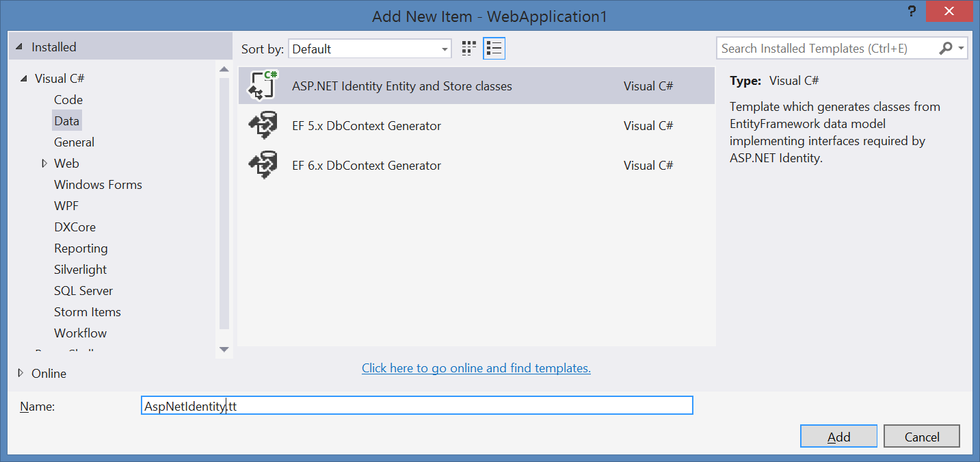The height and width of the screenshot is (462, 980).
Task: Select the Silverlight category
Action: tap(80, 269)
